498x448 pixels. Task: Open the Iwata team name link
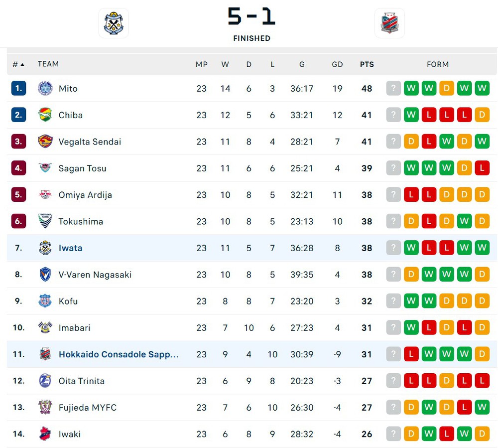pos(71,248)
